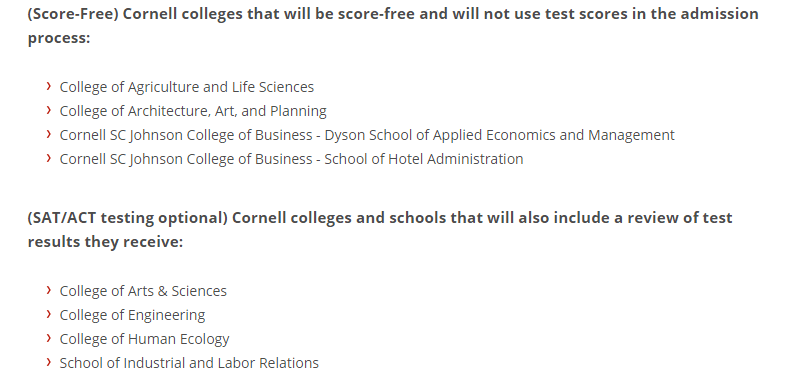Select College of Architecture, Art, and Planning text
The height and width of the screenshot is (374, 804).
[193, 111]
